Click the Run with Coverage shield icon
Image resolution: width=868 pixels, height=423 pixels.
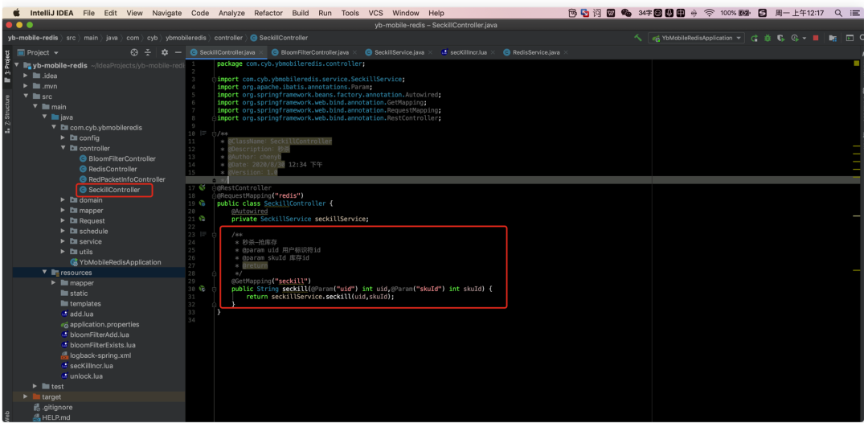(x=780, y=38)
